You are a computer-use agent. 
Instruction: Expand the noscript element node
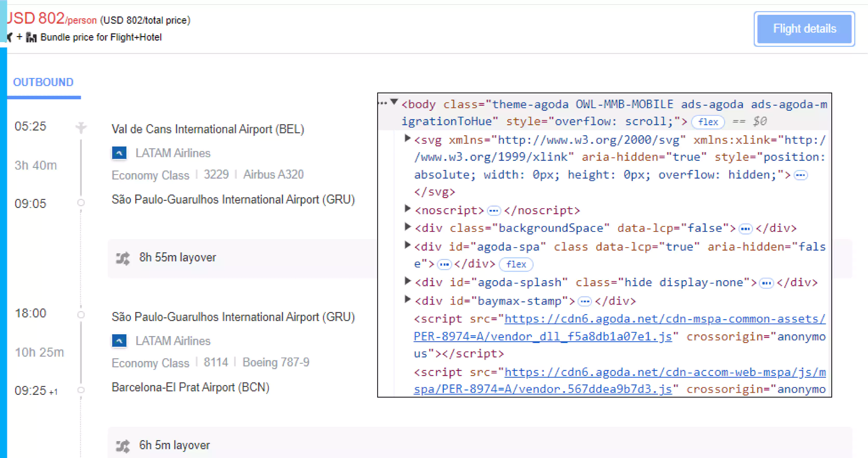point(407,209)
